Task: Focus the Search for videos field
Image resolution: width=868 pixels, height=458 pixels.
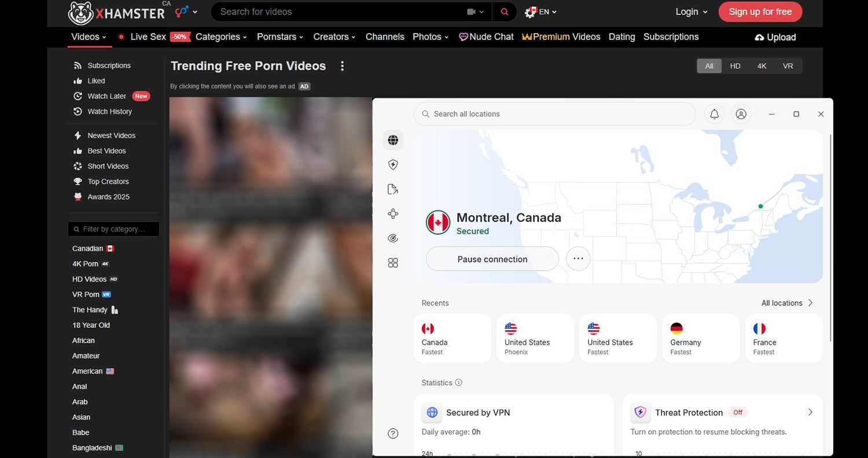Action: click(x=351, y=12)
